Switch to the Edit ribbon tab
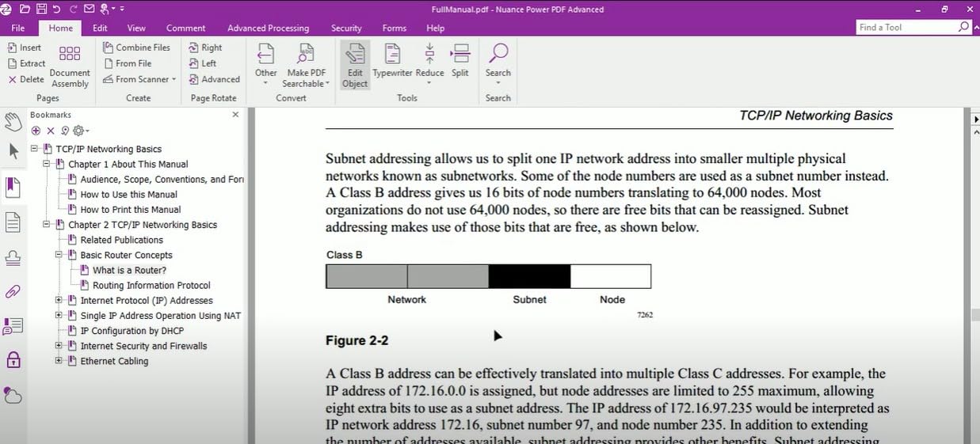Viewport: 980px width, 444px height. [x=100, y=28]
